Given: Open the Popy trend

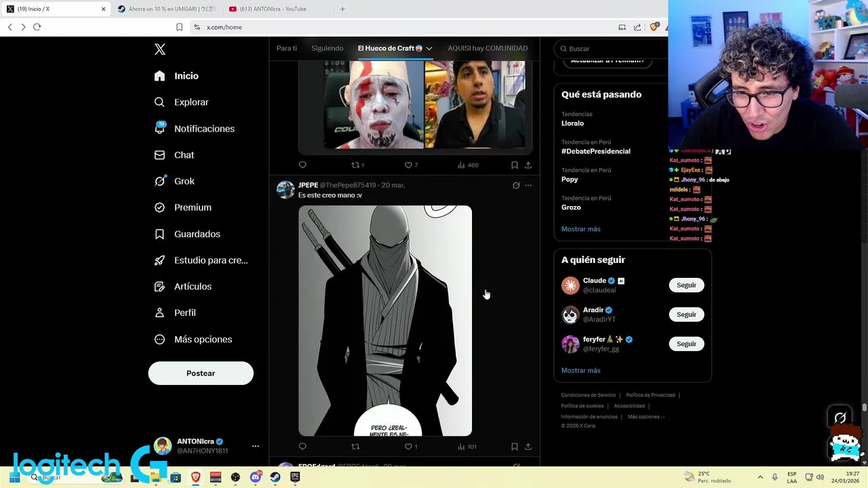Looking at the screenshot, I should point(570,180).
